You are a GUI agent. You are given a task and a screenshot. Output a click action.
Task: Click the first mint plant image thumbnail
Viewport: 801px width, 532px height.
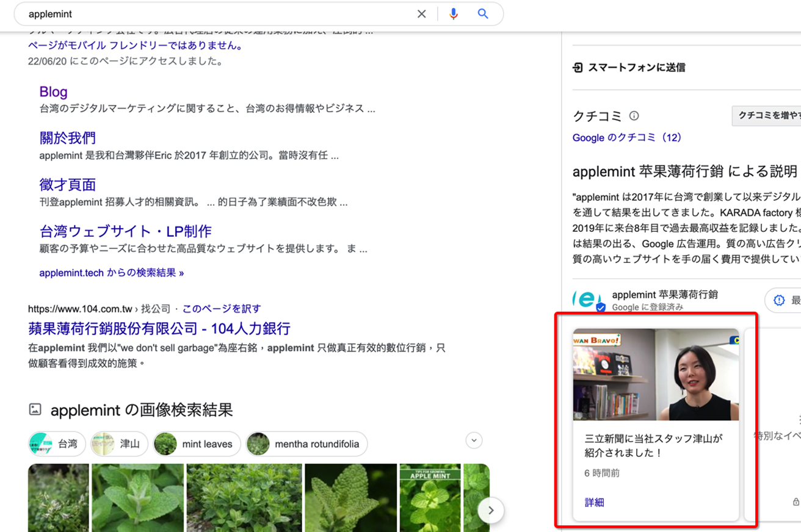click(58, 498)
